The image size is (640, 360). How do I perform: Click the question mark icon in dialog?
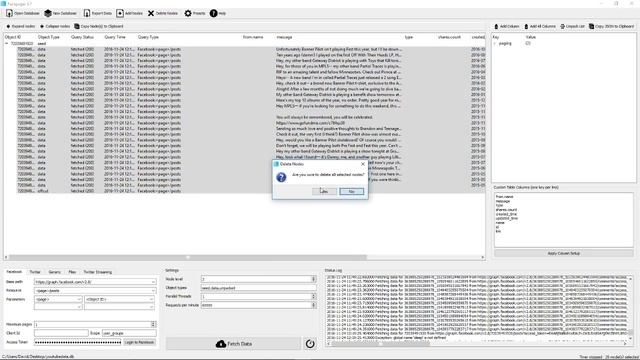click(x=281, y=177)
